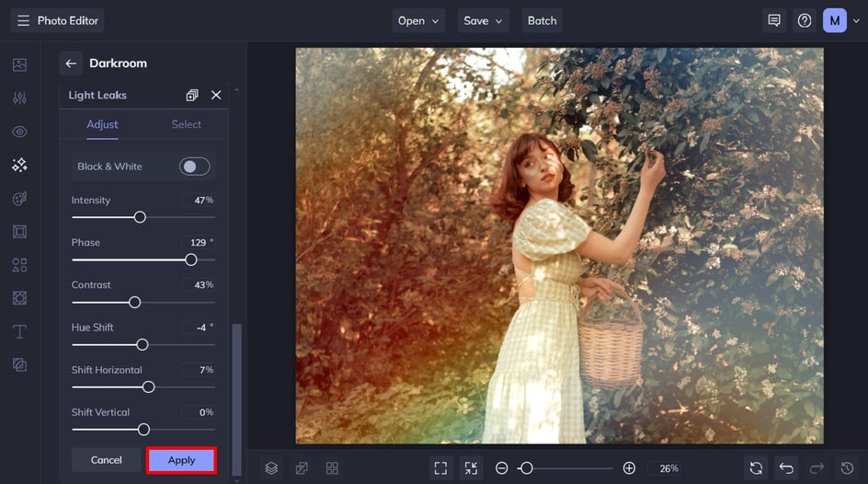Open the Touch Up eye sidebar tool

[x=19, y=132]
